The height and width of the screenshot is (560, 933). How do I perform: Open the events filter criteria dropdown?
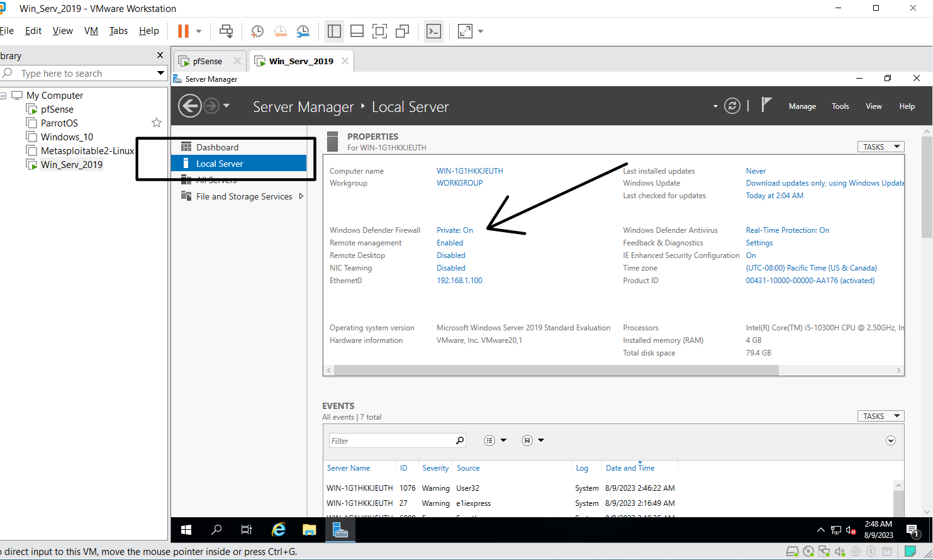coord(496,440)
